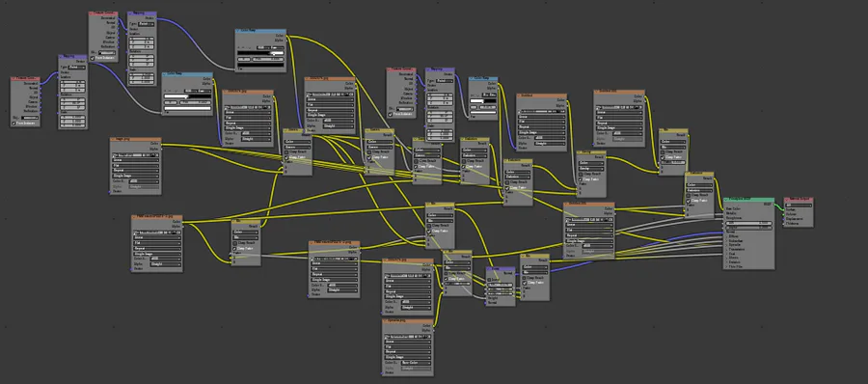Image resolution: width=868 pixels, height=384 pixels.
Task: Click the Normal output socket on the Bump node
Action: pyautogui.click(x=515, y=273)
